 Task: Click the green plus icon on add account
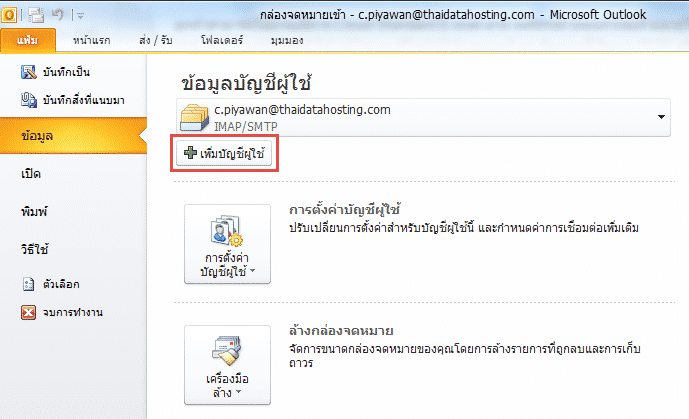tap(190, 152)
